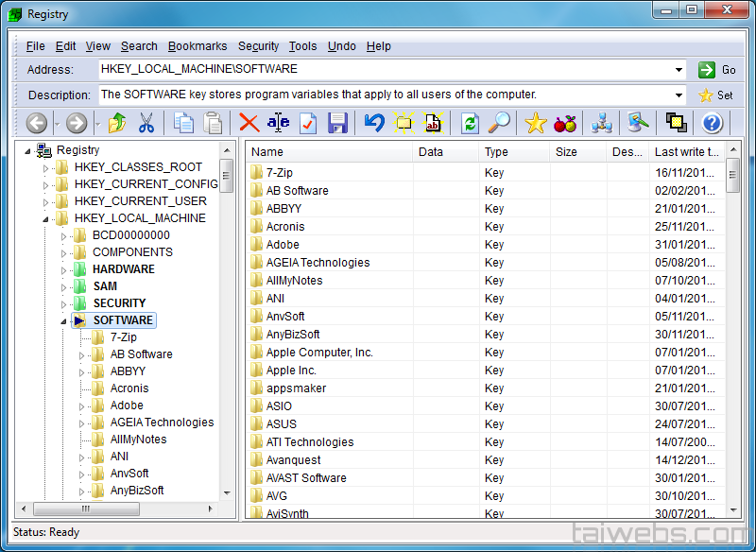756x552 pixels.
Task: Open the Address bar dropdown arrow
Action: click(x=679, y=70)
